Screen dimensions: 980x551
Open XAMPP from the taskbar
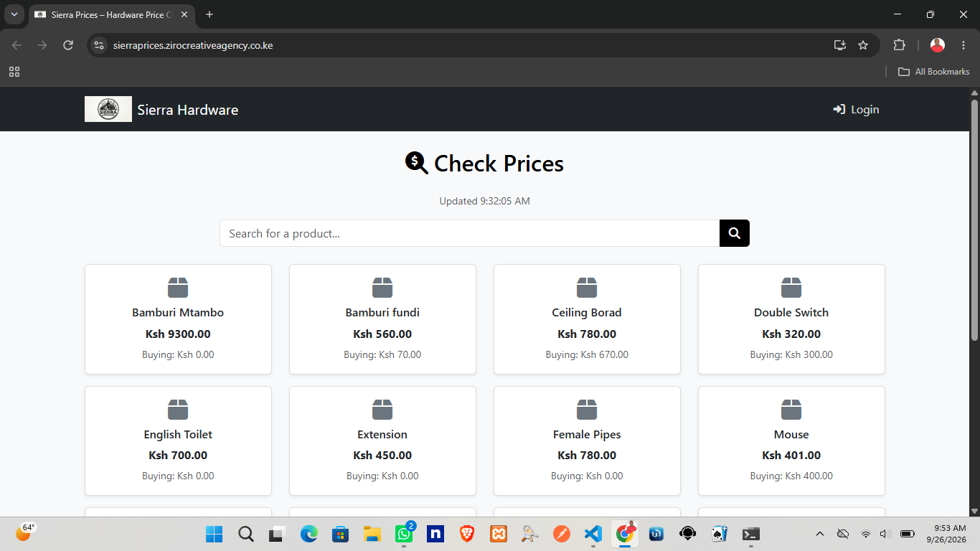(x=499, y=534)
